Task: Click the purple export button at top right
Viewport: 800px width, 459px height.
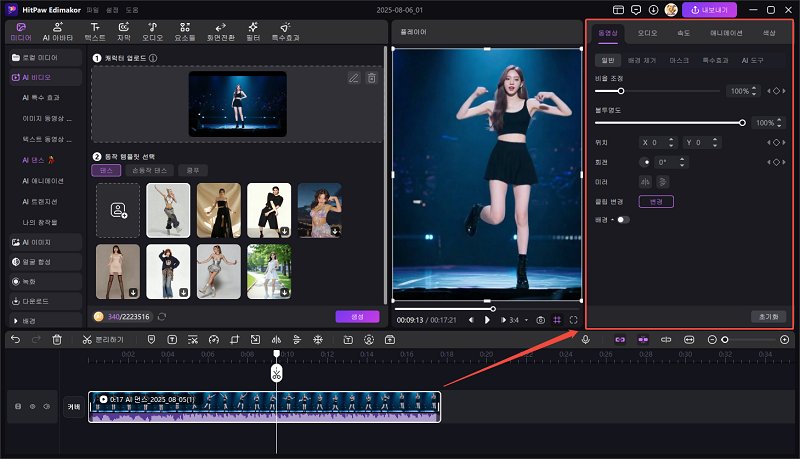Action: 709,10
